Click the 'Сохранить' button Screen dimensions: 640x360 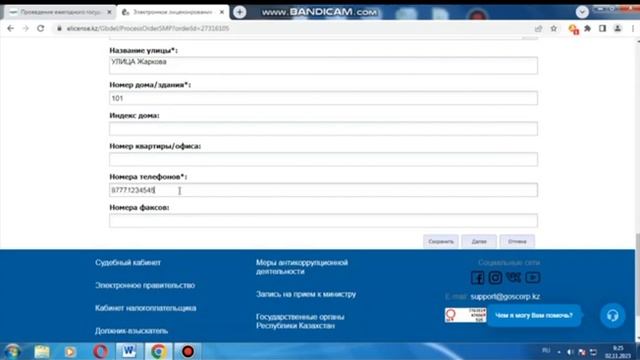click(x=441, y=241)
